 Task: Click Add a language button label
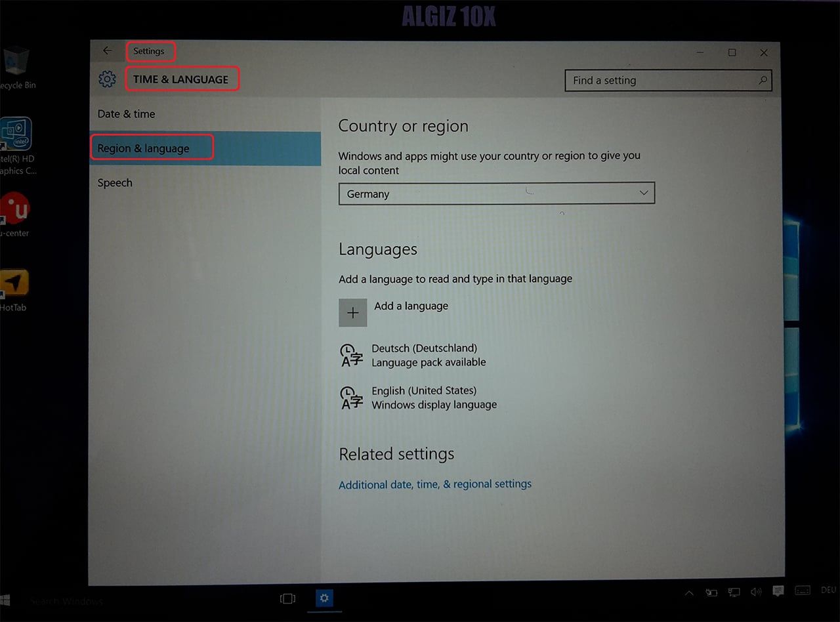411,306
